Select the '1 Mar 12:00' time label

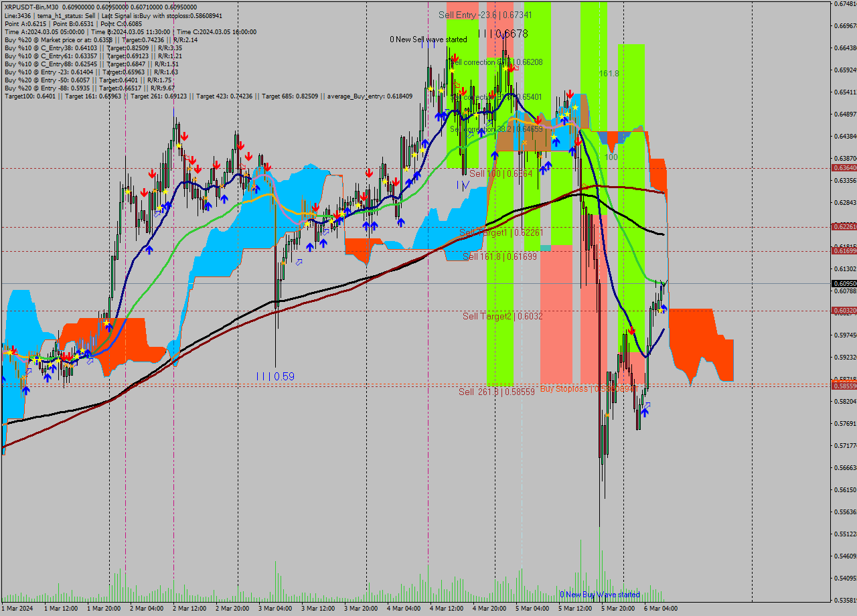pyautogui.click(x=61, y=609)
